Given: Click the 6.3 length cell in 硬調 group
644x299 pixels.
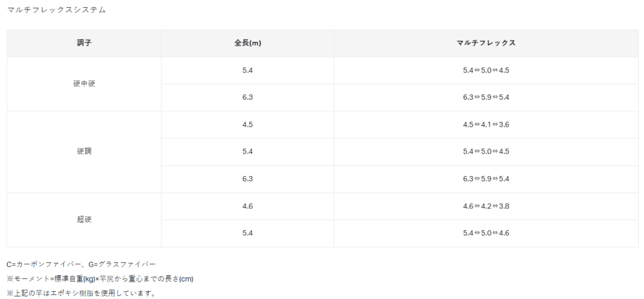Looking at the screenshot, I should click(x=248, y=179).
